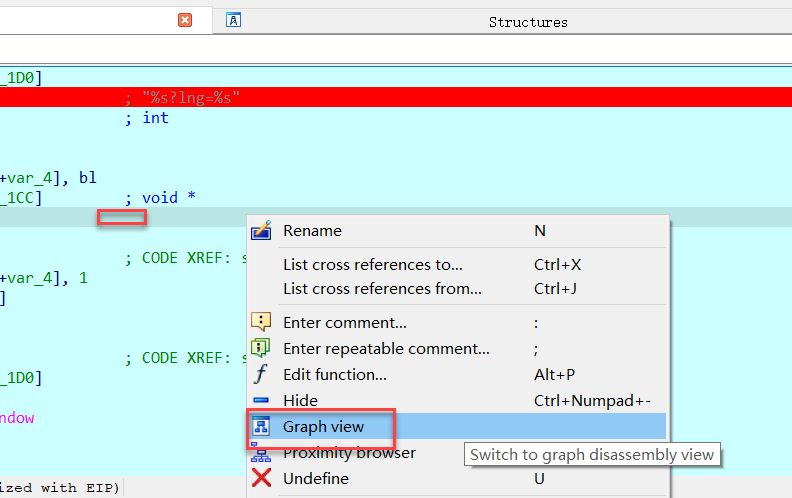The width and height of the screenshot is (792, 498).
Task: Click the Graph view icon
Action: click(261, 427)
